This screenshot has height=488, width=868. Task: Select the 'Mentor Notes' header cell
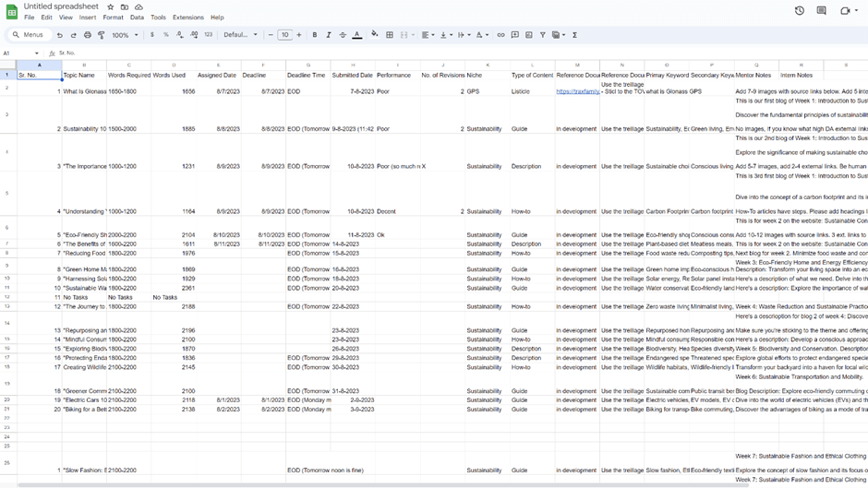pyautogui.click(x=756, y=75)
